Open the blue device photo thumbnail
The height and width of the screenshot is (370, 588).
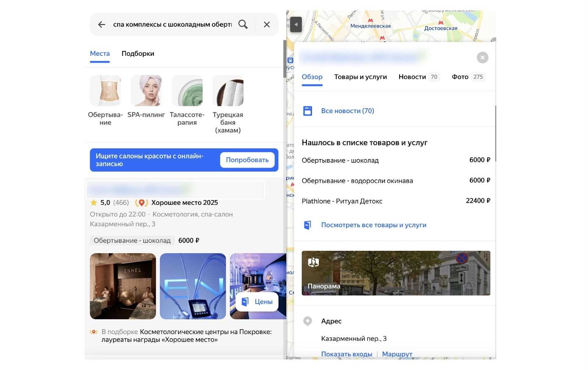(193, 286)
